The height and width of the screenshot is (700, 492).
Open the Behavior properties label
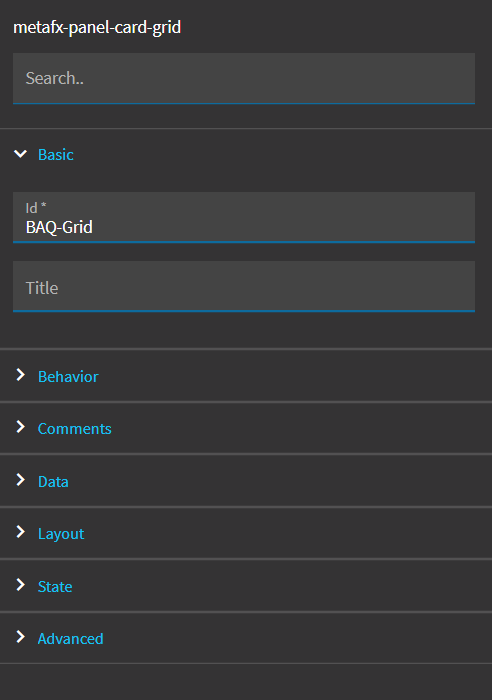point(68,376)
